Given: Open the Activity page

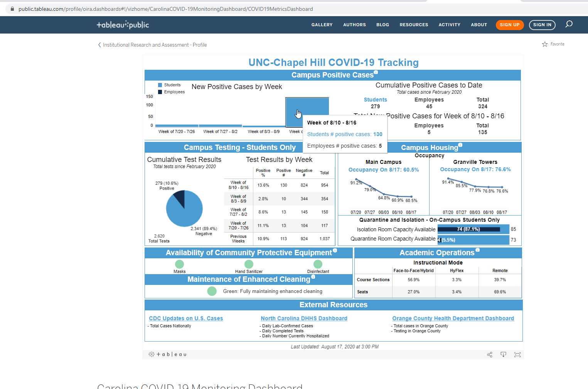Looking at the screenshot, I should click(x=449, y=25).
